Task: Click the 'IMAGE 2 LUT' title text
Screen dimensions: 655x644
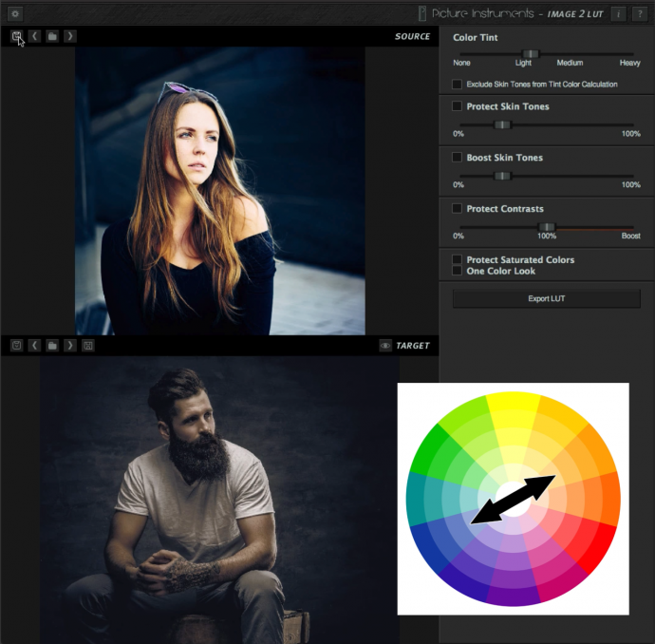Action: point(575,14)
